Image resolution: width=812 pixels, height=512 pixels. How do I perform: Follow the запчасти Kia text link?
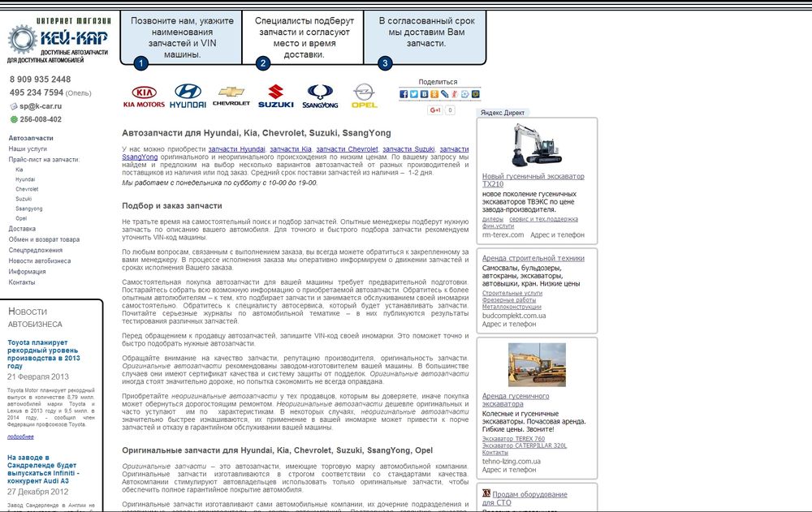[x=291, y=149]
